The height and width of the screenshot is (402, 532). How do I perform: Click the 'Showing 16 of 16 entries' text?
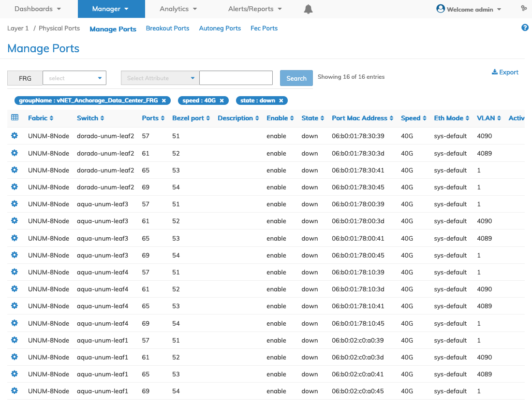pyautogui.click(x=351, y=77)
